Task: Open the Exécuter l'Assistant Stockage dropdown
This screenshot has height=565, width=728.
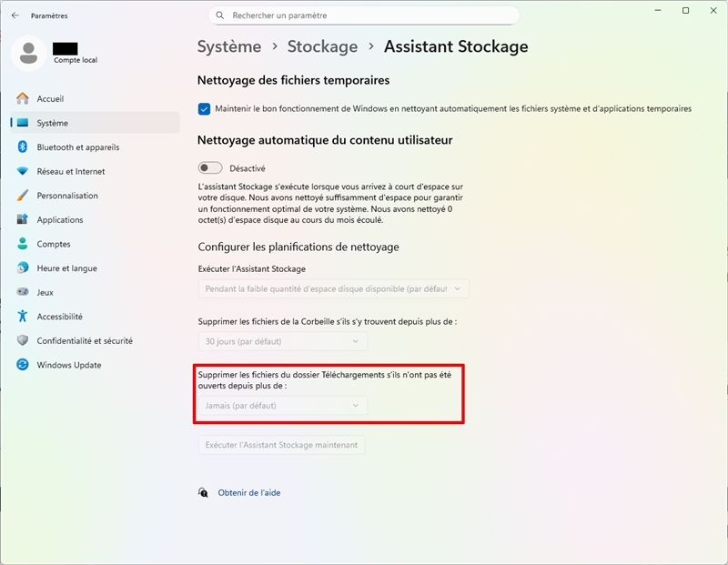Action: pos(333,288)
